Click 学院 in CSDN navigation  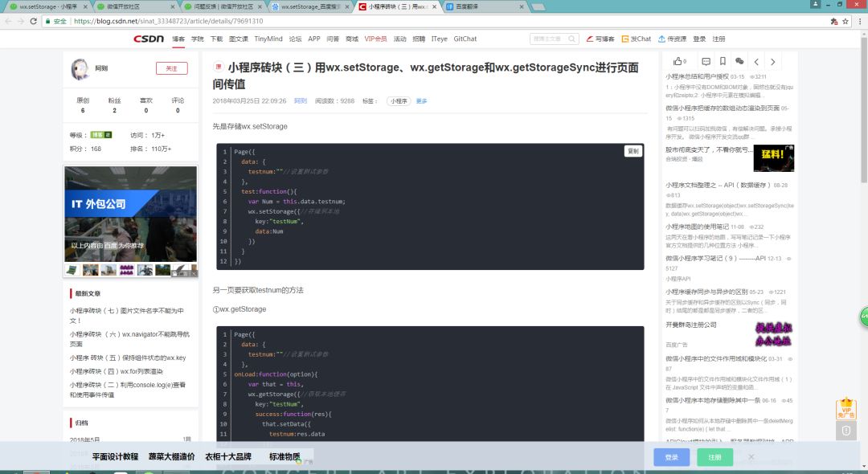click(198, 39)
